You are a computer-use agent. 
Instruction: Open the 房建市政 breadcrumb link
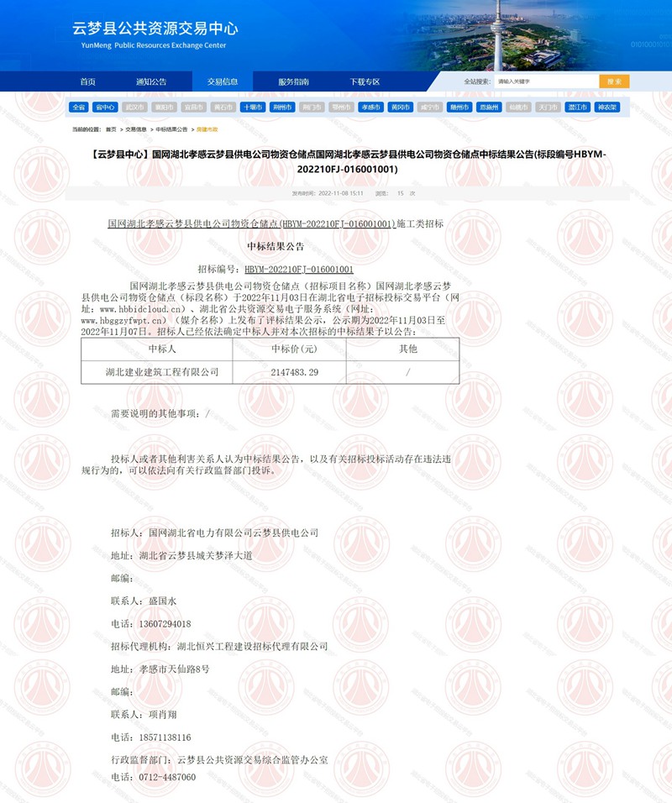tap(207, 129)
